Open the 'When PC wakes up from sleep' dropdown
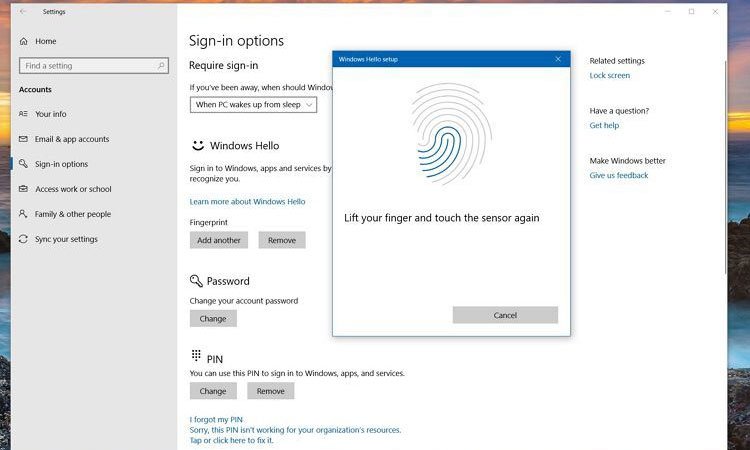The width and height of the screenshot is (750, 450). click(253, 104)
